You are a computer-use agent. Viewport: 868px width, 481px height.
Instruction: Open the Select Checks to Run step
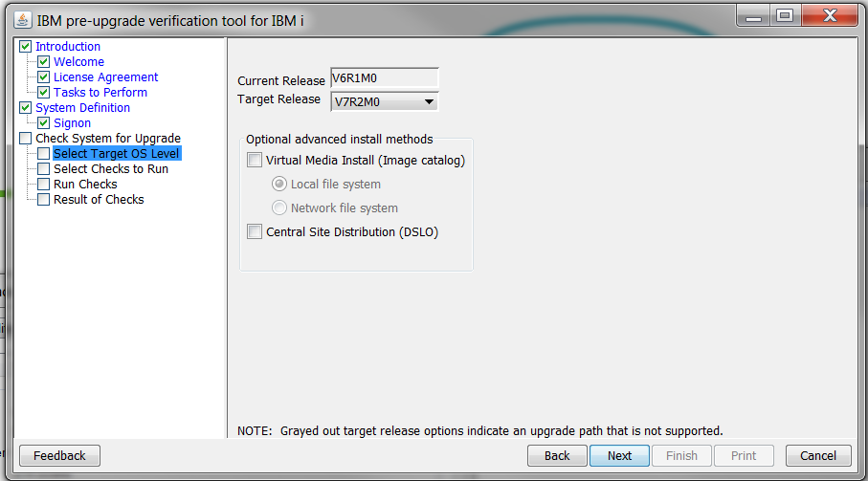point(111,168)
